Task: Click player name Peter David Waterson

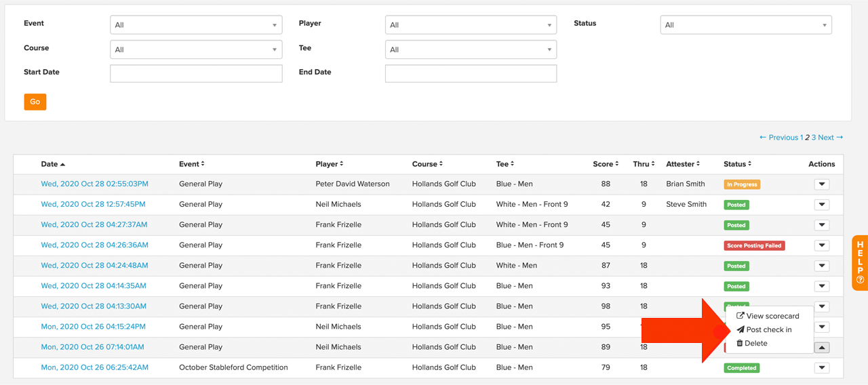Action: (353, 184)
